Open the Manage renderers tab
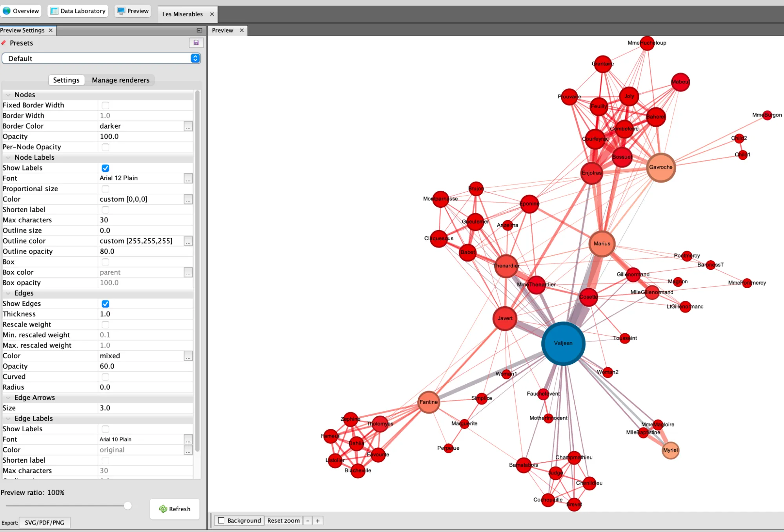The height and width of the screenshot is (532, 784). click(x=120, y=80)
